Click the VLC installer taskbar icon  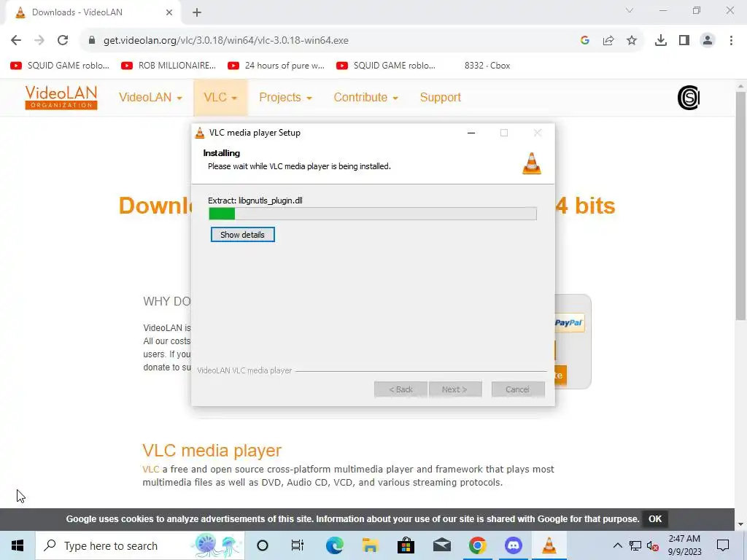click(549, 545)
